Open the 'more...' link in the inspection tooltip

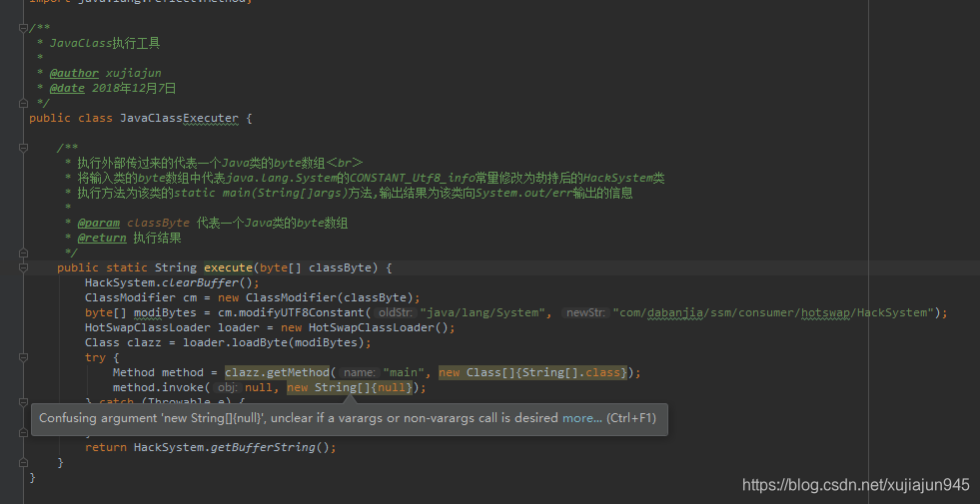(581, 418)
